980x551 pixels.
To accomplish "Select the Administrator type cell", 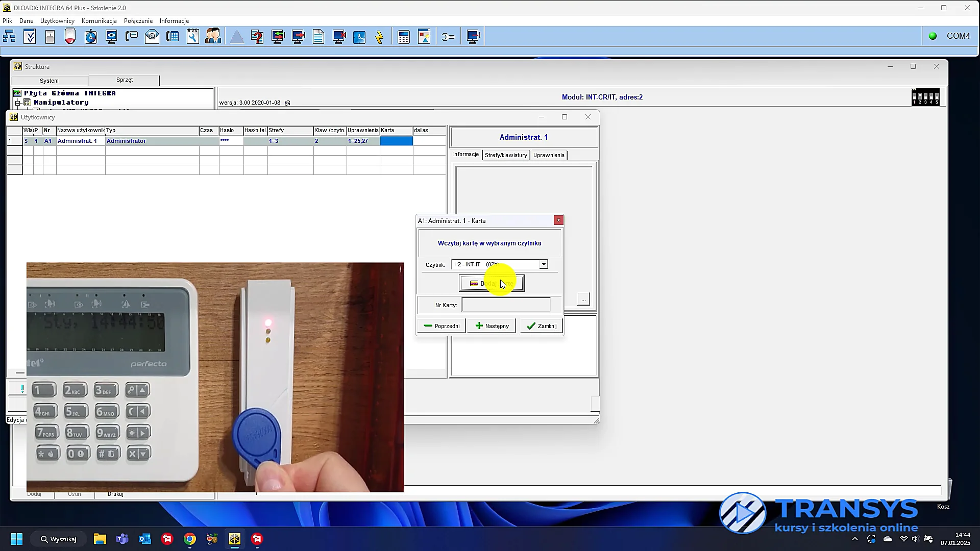I will pyautogui.click(x=152, y=141).
